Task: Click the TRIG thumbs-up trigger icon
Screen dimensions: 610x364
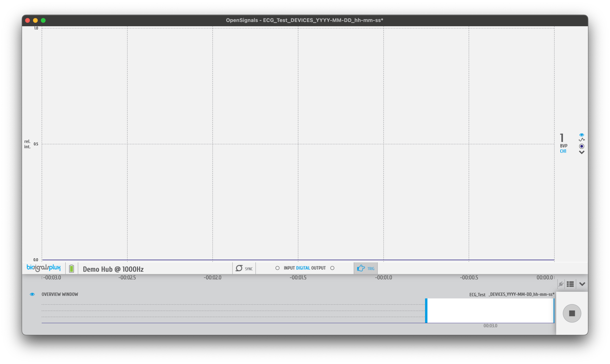Action: point(361,268)
